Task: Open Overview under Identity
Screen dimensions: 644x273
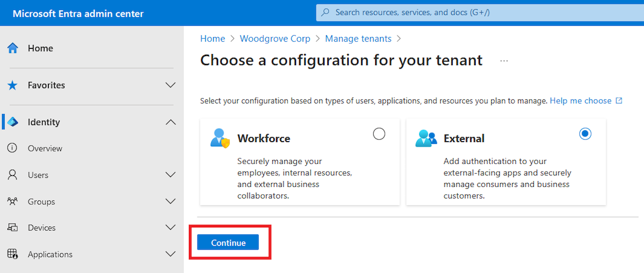Action: (x=45, y=148)
